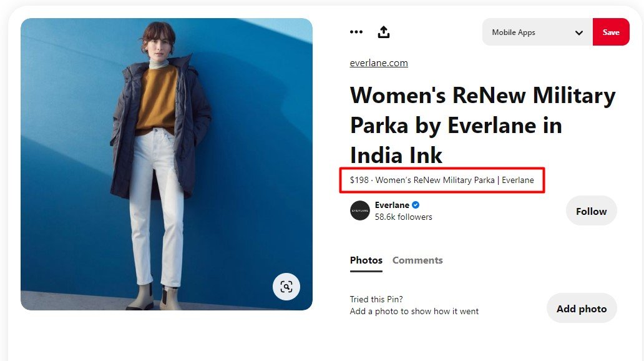Click the parka model photo

[x=167, y=164]
